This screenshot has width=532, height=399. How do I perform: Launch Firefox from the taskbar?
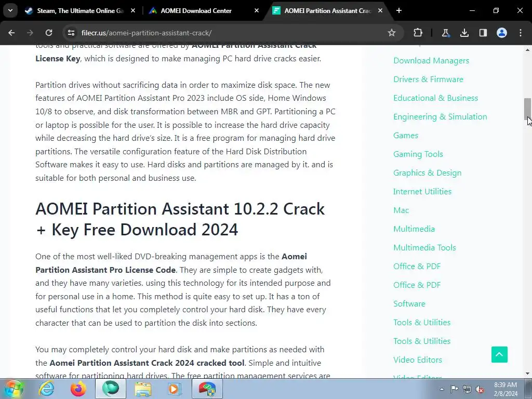click(78, 389)
